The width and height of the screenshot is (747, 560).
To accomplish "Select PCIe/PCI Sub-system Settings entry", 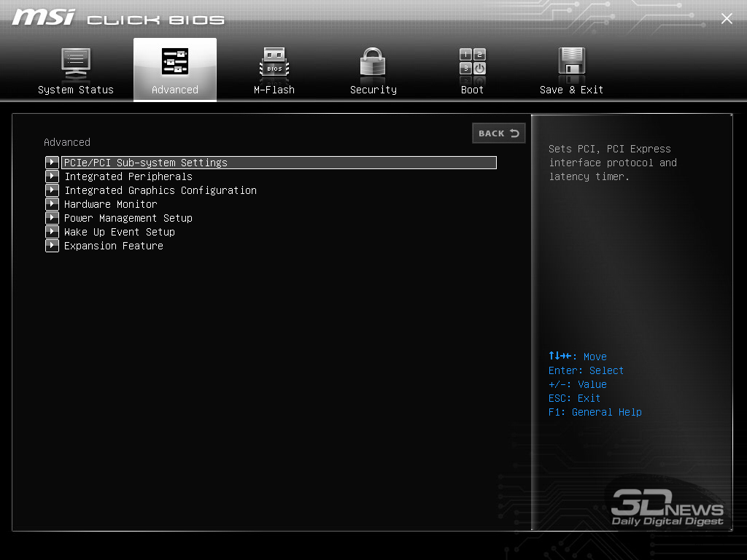I will click(x=146, y=163).
